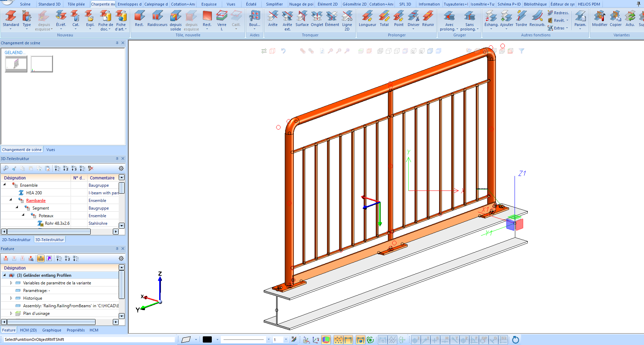Open the line width dropdown showing 1

click(x=285, y=340)
